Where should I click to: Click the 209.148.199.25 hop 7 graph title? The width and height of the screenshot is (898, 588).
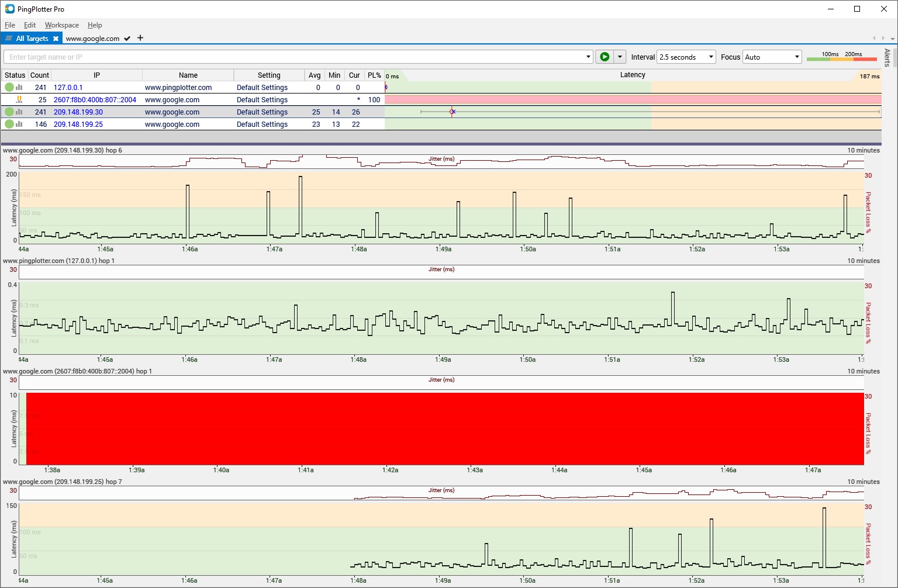coord(63,482)
